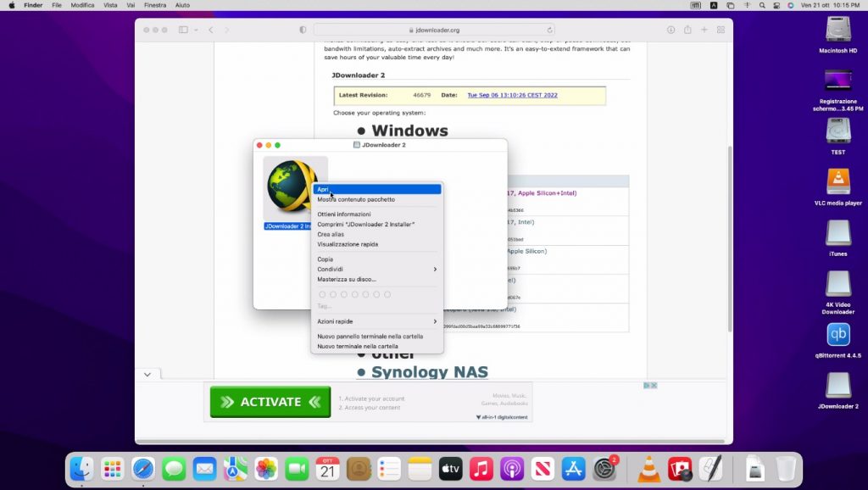The height and width of the screenshot is (490, 868).
Task: Select Mostra contenuto pacchetto menu entry
Action: [x=356, y=199]
